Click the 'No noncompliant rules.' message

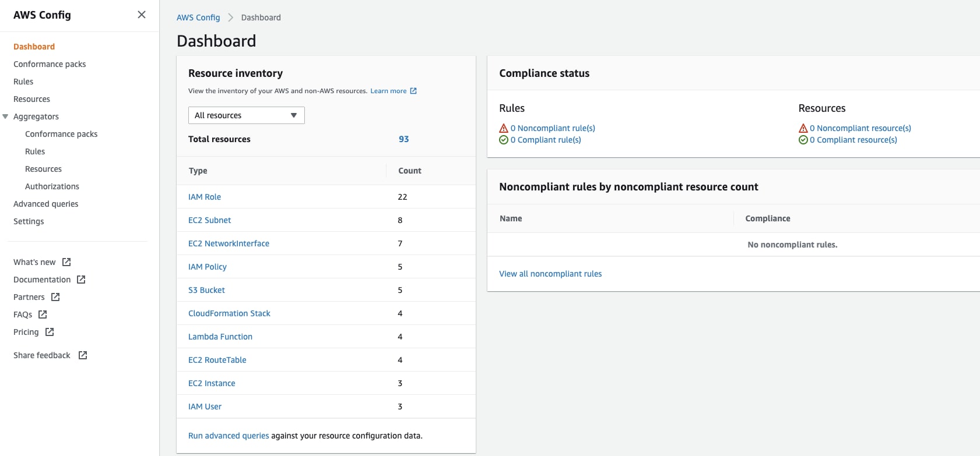point(792,245)
